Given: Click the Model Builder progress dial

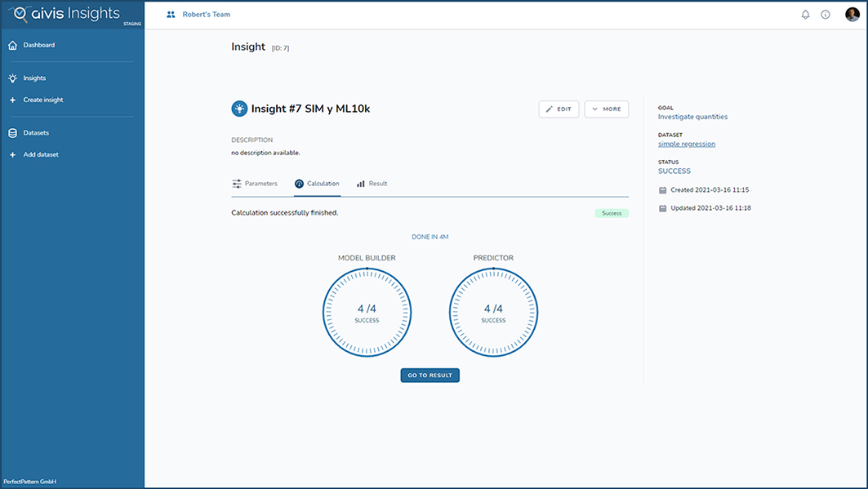Looking at the screenshot, I should pyautogui.click(x=367, y=313).
